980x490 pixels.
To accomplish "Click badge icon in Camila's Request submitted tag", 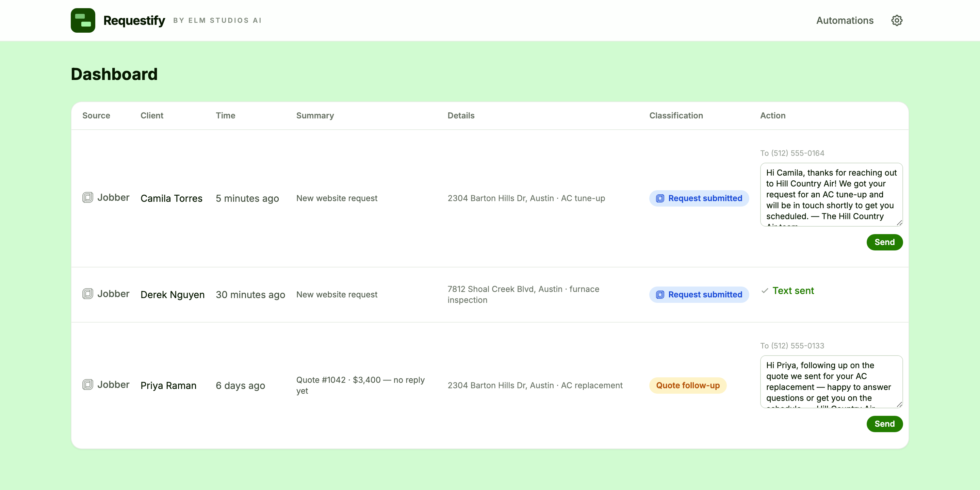I will [660, 198].
